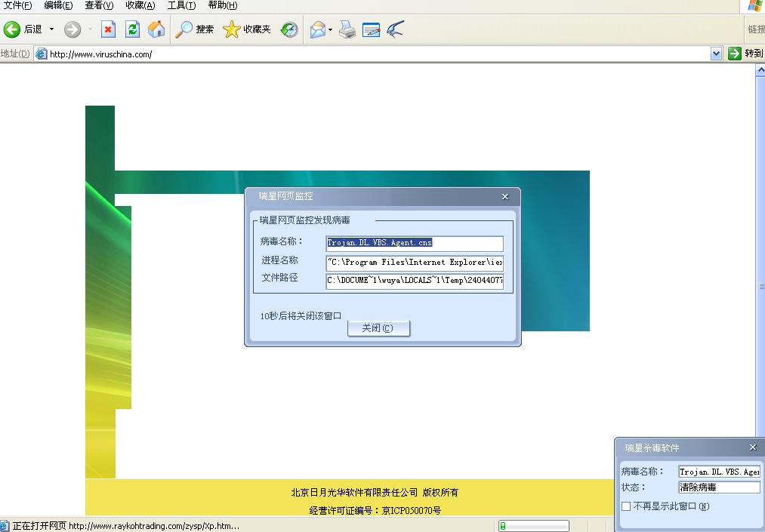
Task: Open the 文件(F) menu
Action: click(17, 5)
